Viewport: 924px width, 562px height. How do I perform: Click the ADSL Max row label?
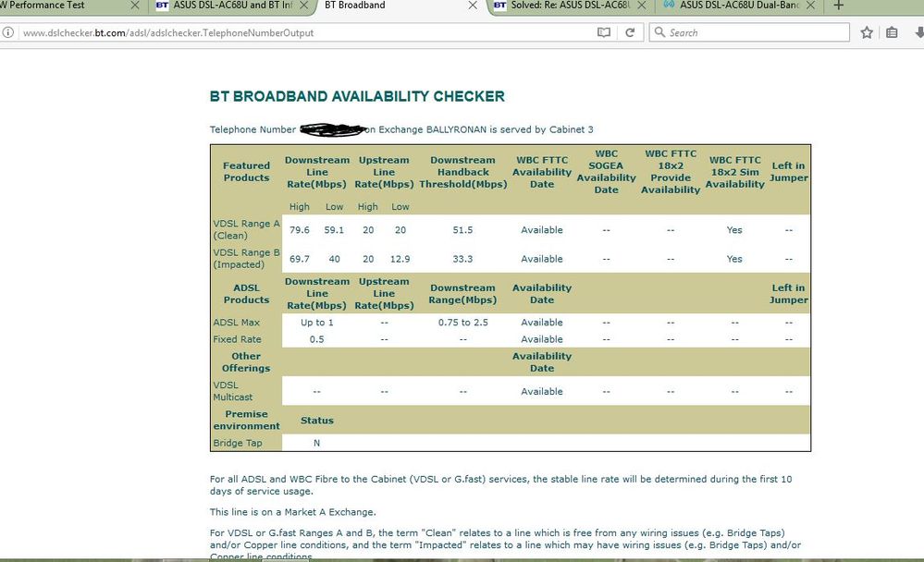pyautogui.click(x=236, y=323)
